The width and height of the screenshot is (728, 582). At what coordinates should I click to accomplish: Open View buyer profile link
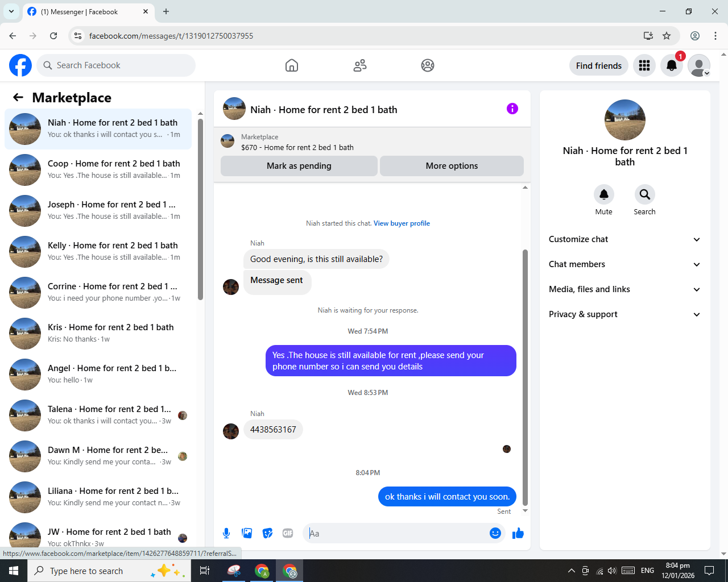pyautogui.click(x=402, y=223)
